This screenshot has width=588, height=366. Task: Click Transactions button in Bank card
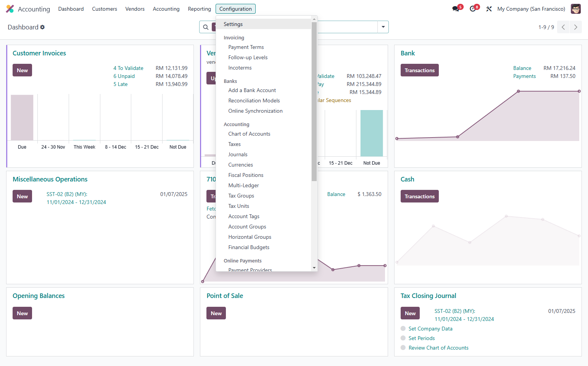[x=420, y=70]
